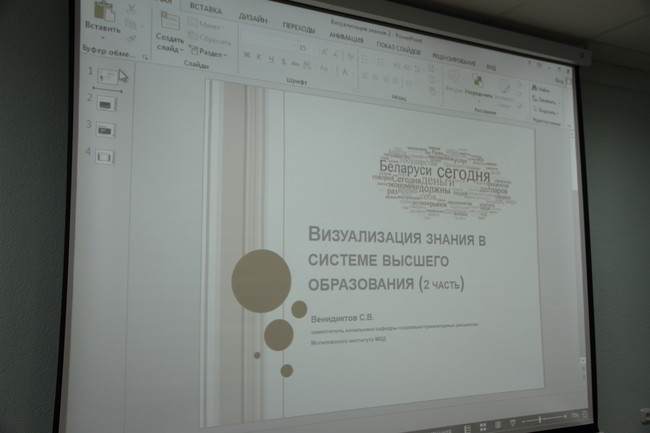The image size is (650, 433).
Task: Toggle Italic (К) formatting
Action: click(259, 57)
